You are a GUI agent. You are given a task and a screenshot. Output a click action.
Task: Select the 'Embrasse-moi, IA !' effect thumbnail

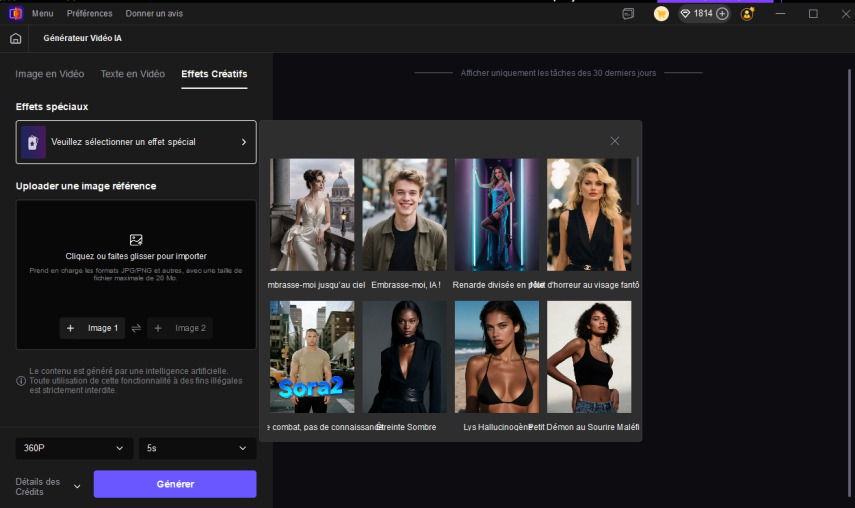404,215
